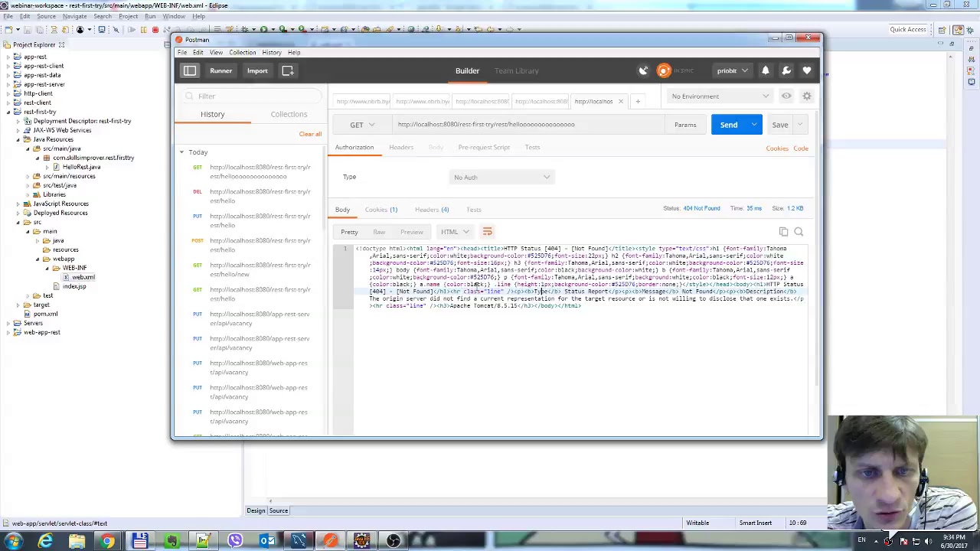Viewport: 980px width, 551px height.
Task: Expand the Servers project node
Action: coord(8,323)
